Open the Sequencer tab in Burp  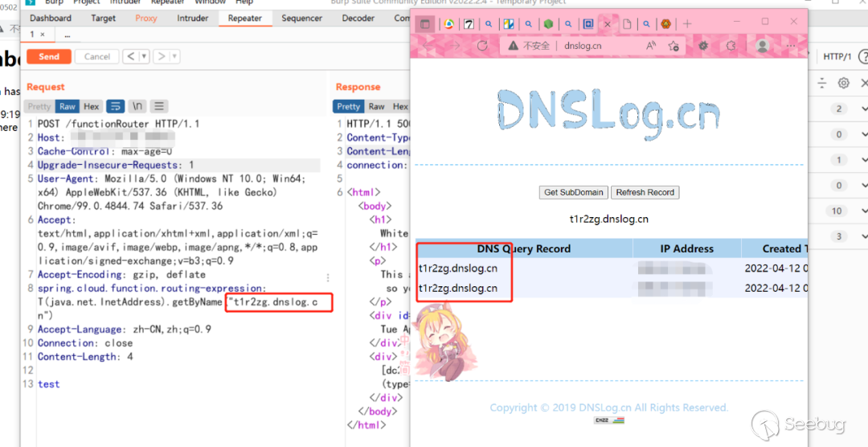301,18
